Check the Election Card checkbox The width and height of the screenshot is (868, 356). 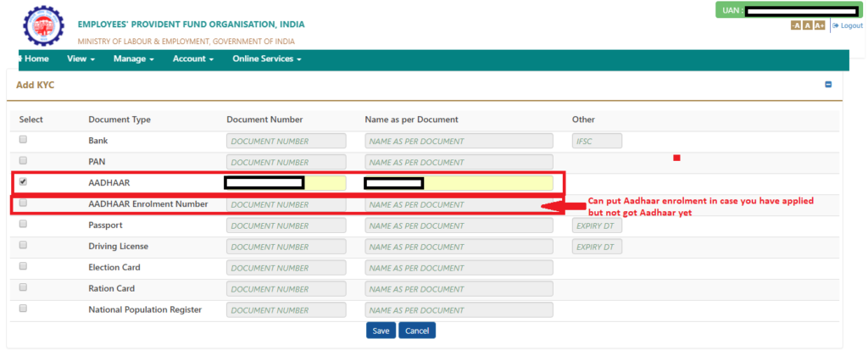pos(23,266)
